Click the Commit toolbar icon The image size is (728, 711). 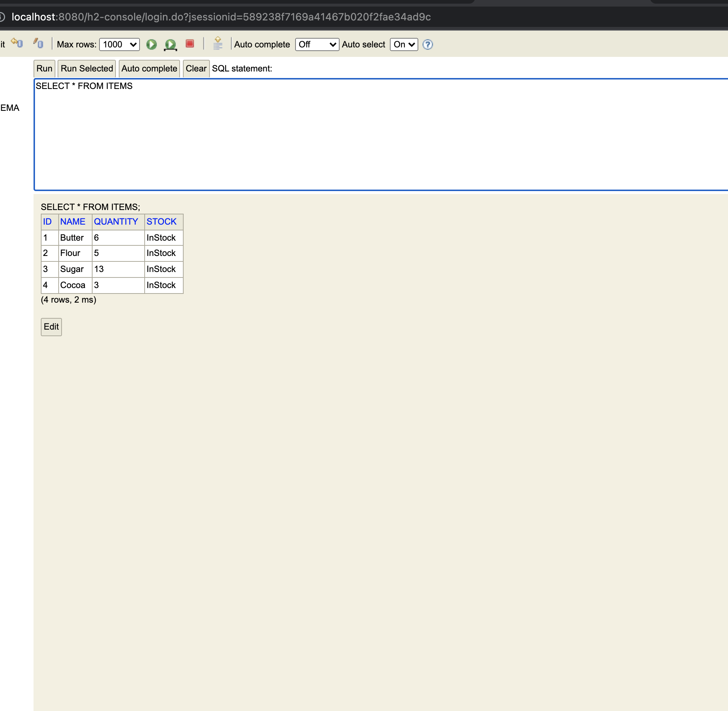tap(38, 43)
